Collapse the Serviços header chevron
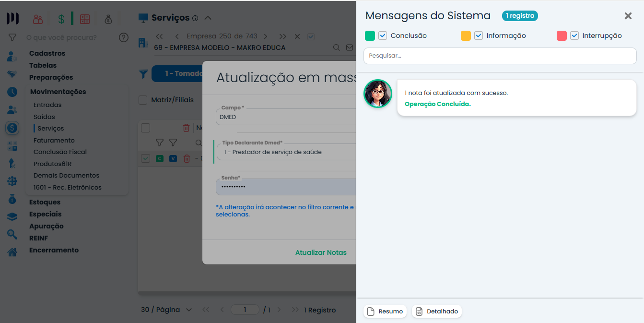Screen dimensions: 644x323 (x=208, y=18)
